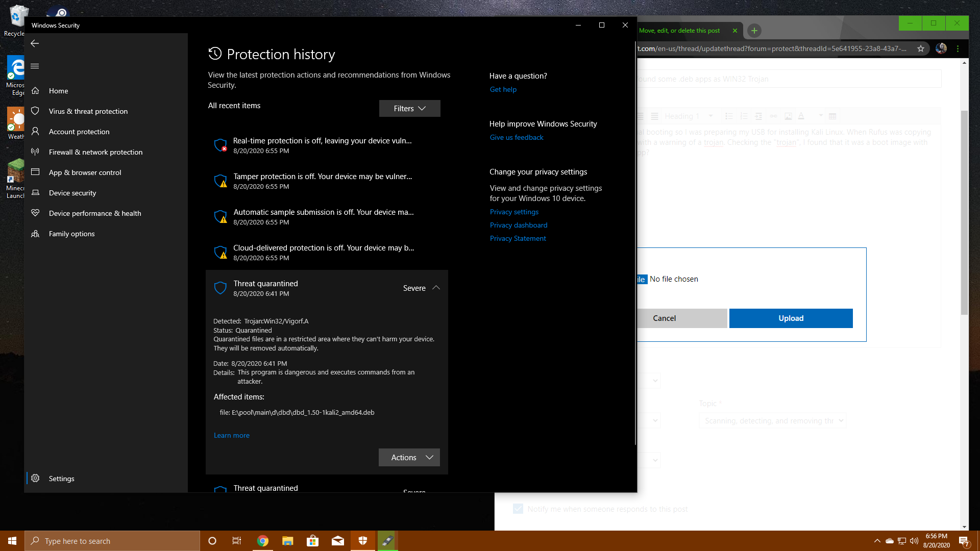
Task: Check Notify me when someone responds checkbox
Action: (519, 509)
